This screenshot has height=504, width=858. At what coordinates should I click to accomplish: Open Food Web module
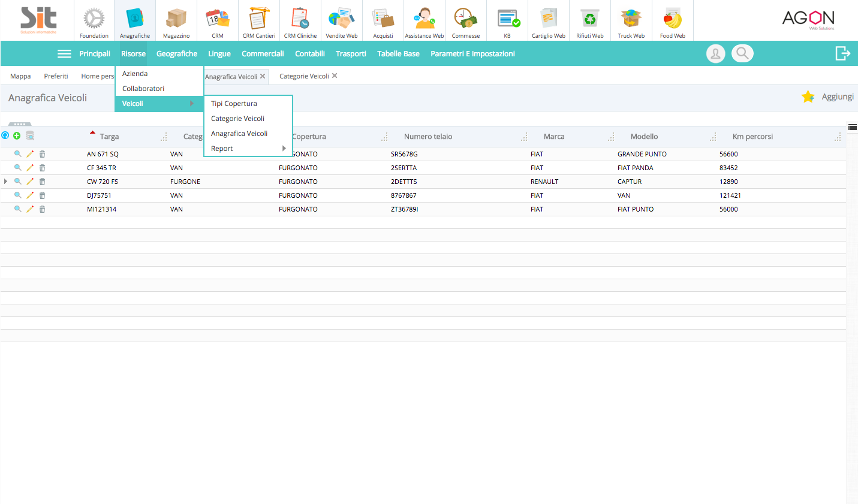[673, 21]
